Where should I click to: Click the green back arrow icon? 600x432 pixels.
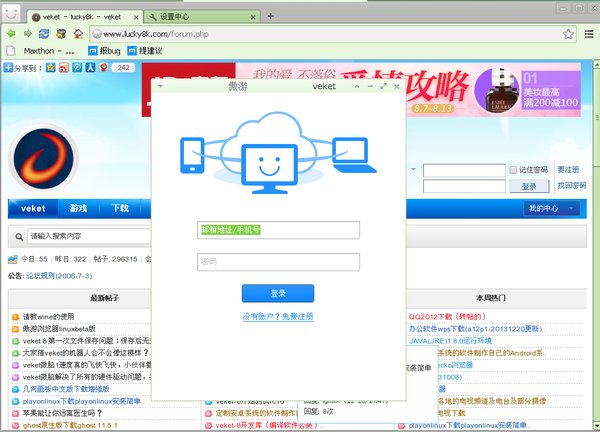(11, 34)
